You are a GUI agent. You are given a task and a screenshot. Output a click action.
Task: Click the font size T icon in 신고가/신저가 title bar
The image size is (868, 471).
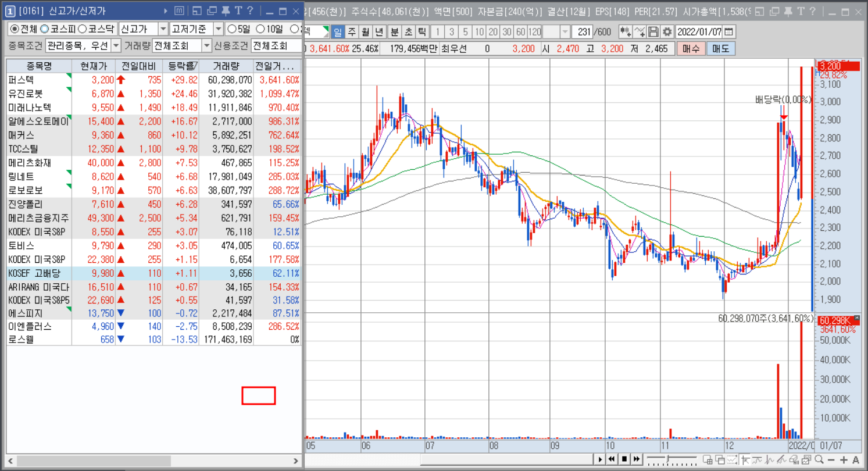click(238, 10)
